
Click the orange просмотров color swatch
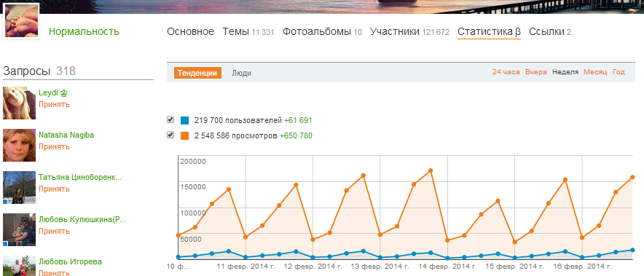point(185,135)
